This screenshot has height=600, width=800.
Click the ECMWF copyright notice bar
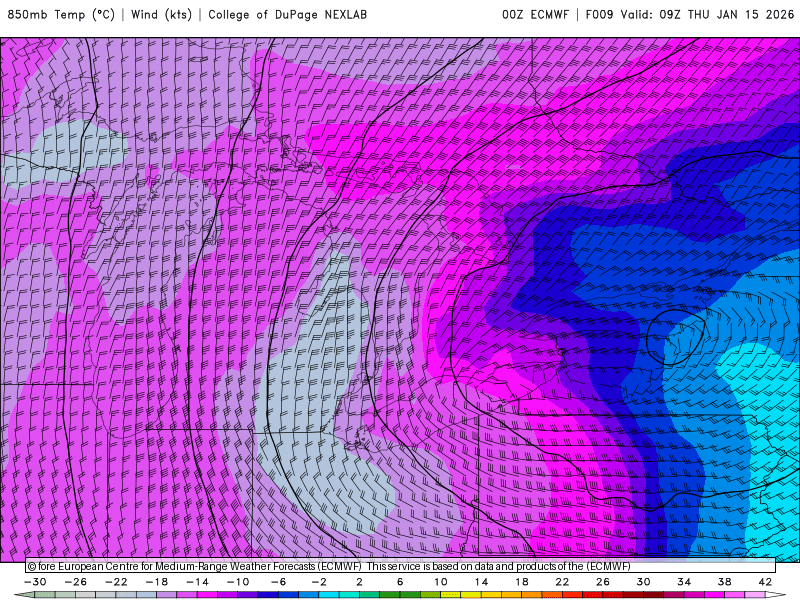pyautogui.click(x=401, y=566)
